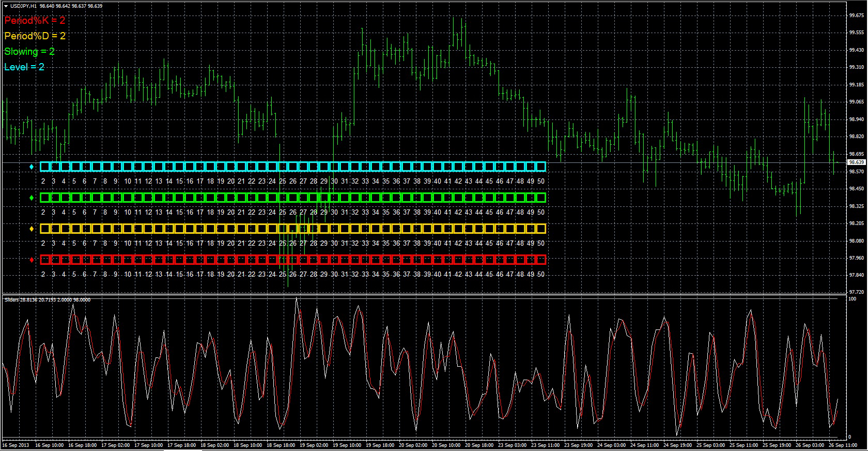The width and height of the screenshot is (868, 451).
Task: Click the red diamond handle for Period%K row
Action: pos(32,260)
